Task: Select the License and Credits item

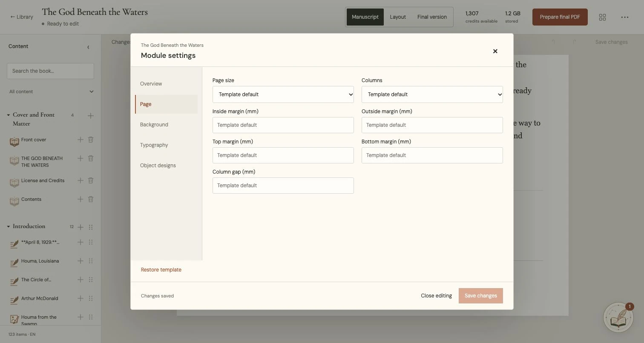Action: [43, 180]
